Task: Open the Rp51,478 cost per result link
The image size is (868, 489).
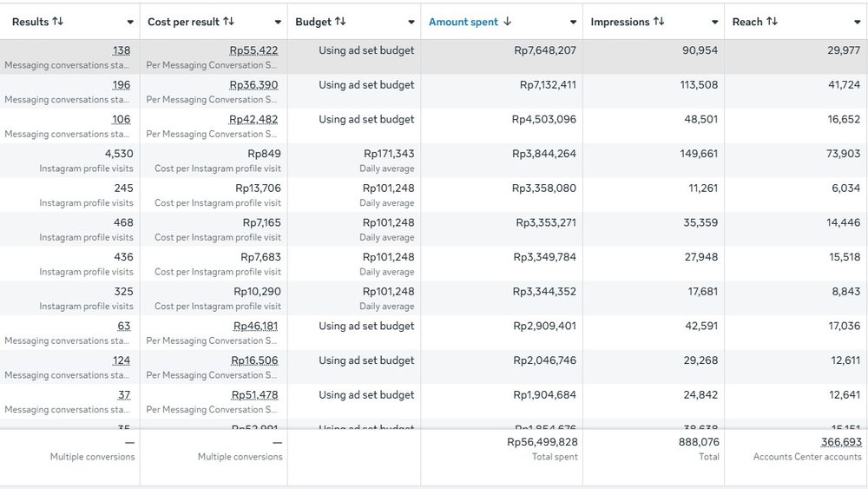Action: point(254,394)
